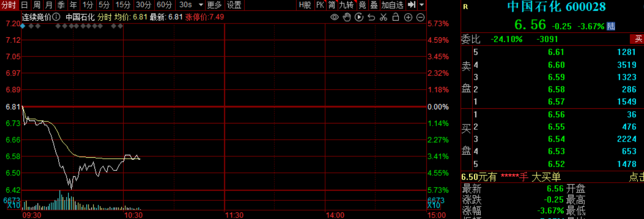This screenshot has height=219, width=644.
Task: Click ask level 1 price 6.57
Action: coord(556,101)
